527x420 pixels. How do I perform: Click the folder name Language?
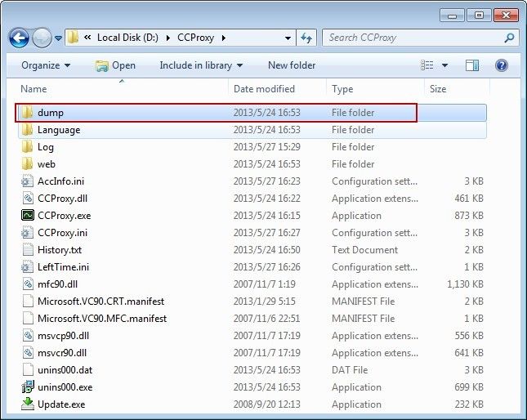[59, 130]
